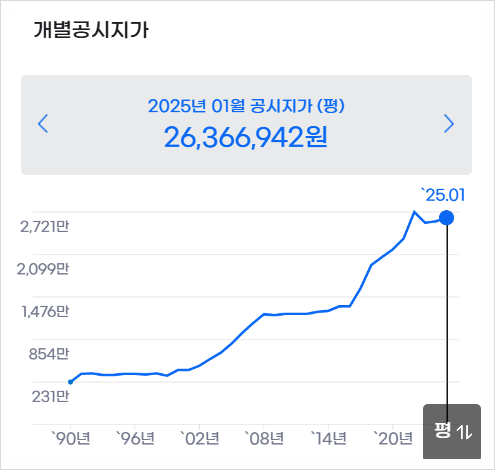This screenshot has width=495, height=470.
Task: Select the small starting dot at 1990
Action: point(70,382)
